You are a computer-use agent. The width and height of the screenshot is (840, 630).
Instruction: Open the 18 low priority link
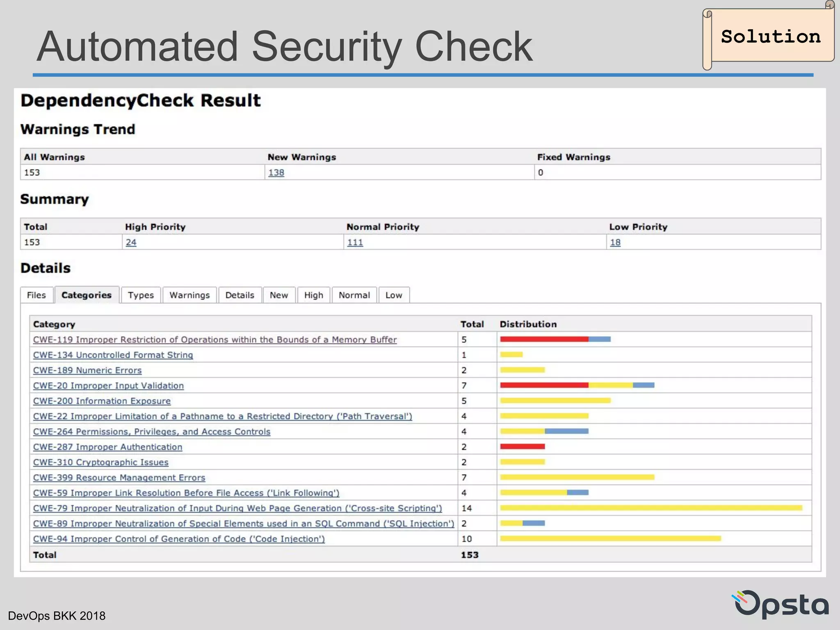coord(615,242)
